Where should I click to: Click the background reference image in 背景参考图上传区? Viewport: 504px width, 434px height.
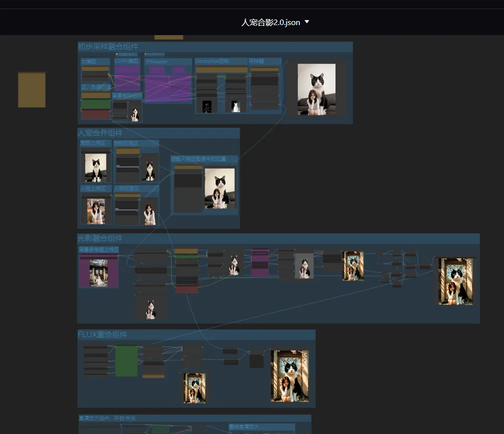[98, 273]
